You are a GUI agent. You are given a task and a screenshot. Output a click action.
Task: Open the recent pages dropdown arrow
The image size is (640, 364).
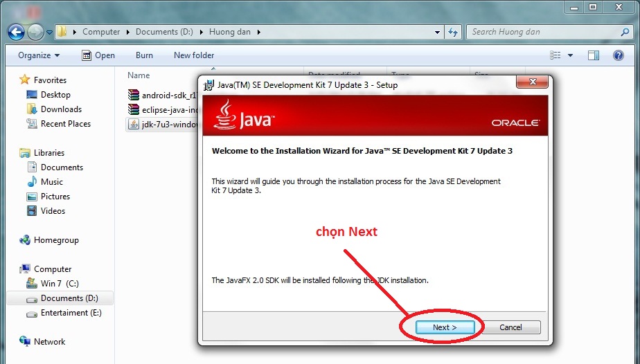click(x=49, y=33)
